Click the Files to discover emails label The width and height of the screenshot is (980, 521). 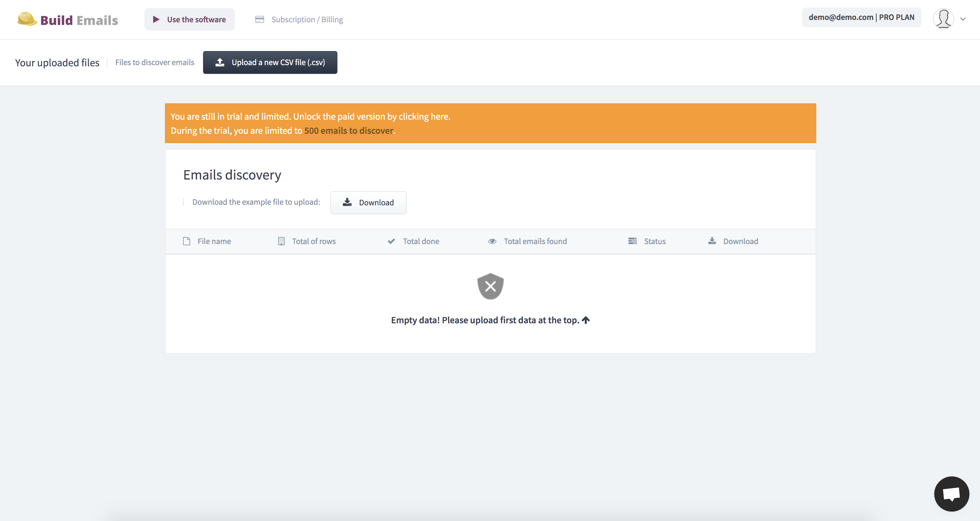(154, 62)
